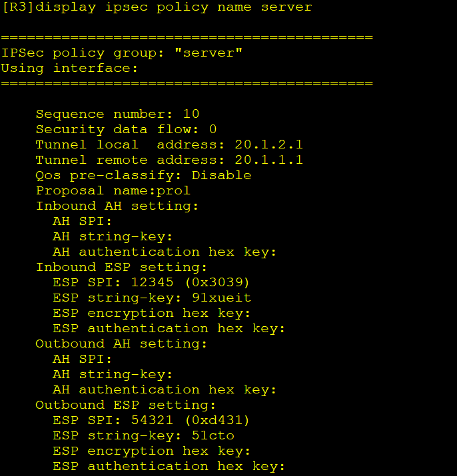Click the hex value (0x3039)
457x476 pixels.
(x=217, y=283)
